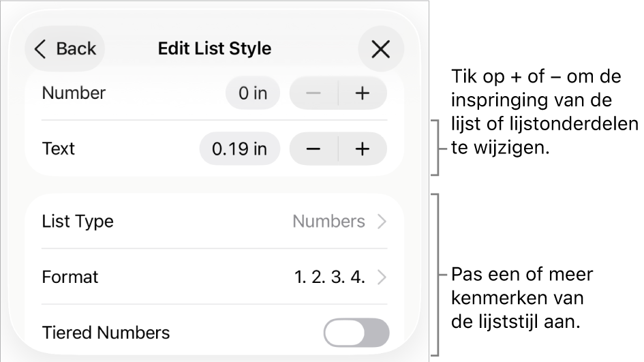Increase the Number indent with plus
Screen dimensions: 644x362
363,93
